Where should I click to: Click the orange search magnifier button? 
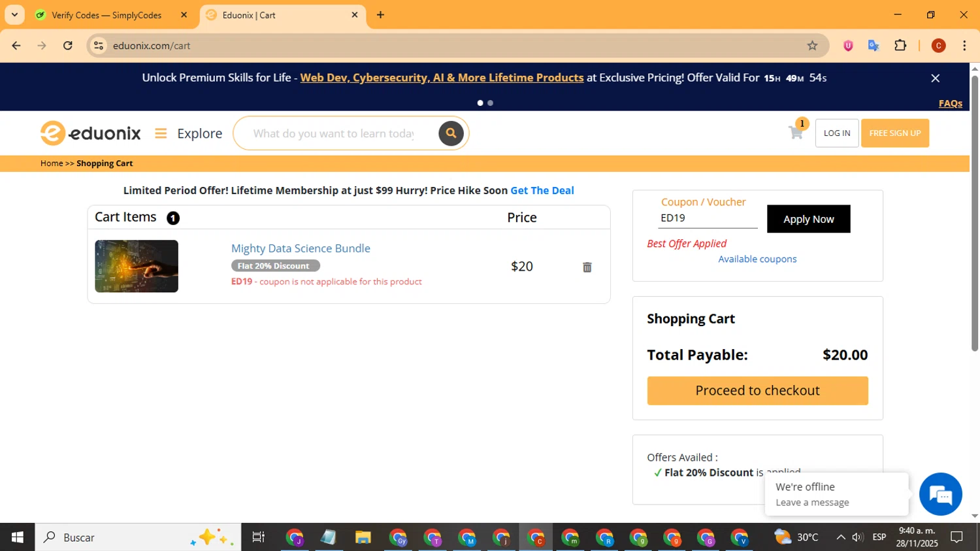click(451, 133)
